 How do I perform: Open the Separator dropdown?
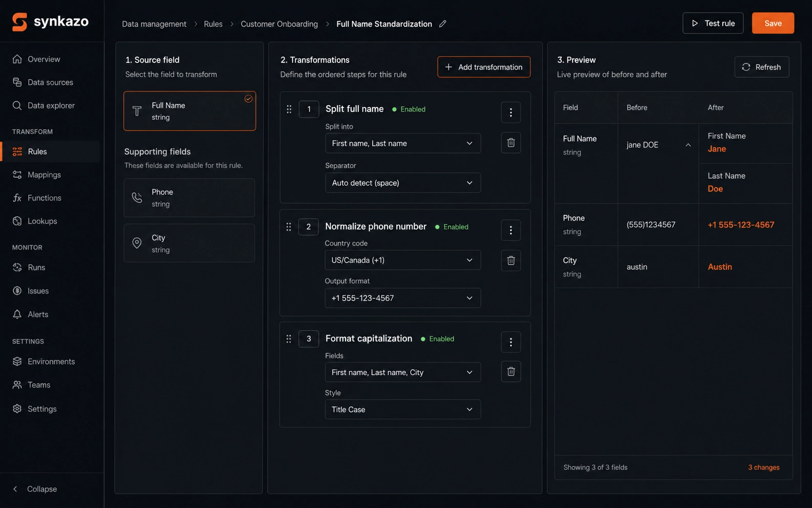tap(403, 183)
